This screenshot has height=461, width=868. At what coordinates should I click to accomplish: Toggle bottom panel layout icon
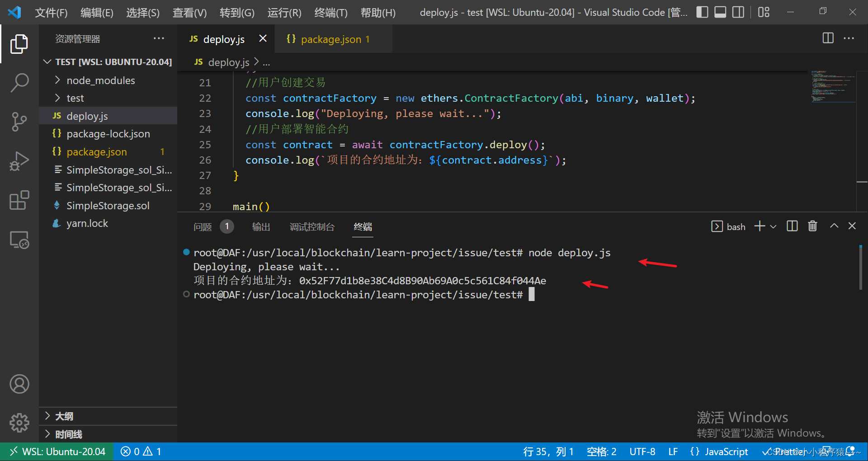(x=720, y=12)
